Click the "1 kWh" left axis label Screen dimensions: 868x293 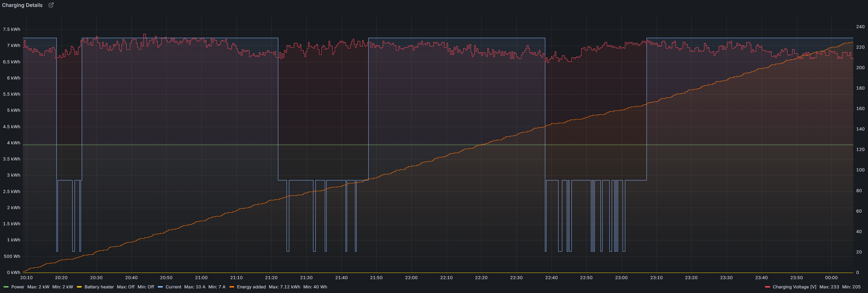14,240
